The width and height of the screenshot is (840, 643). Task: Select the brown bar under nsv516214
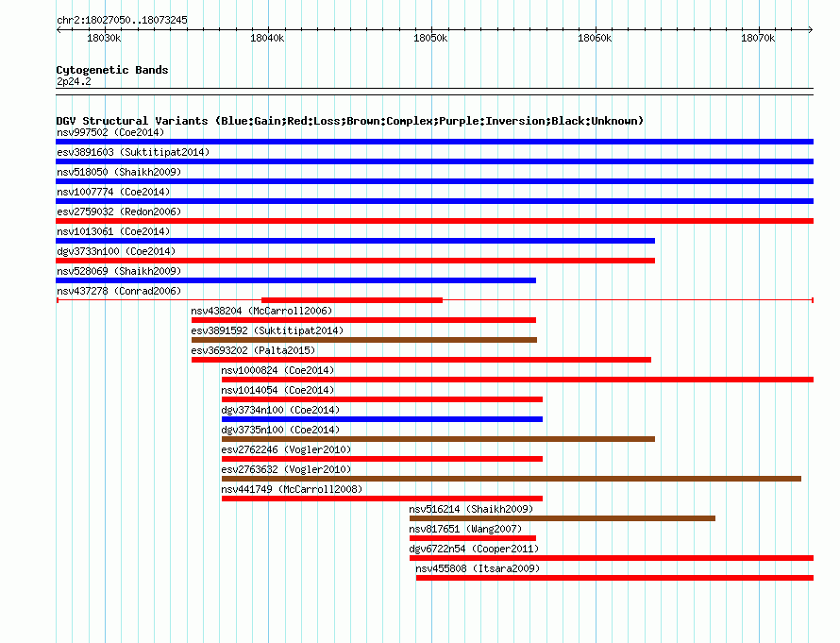point(563,518)
